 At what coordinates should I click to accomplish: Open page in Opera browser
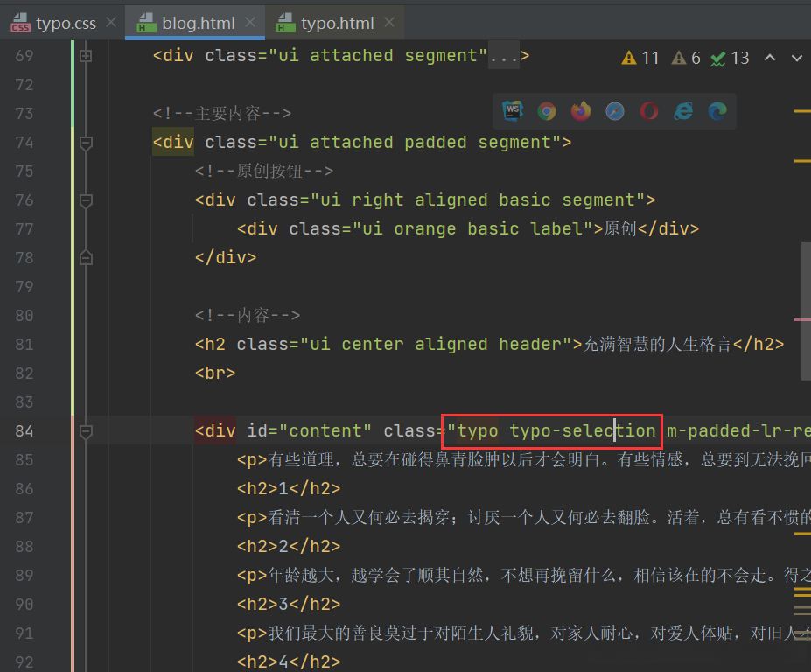point(649,111)
